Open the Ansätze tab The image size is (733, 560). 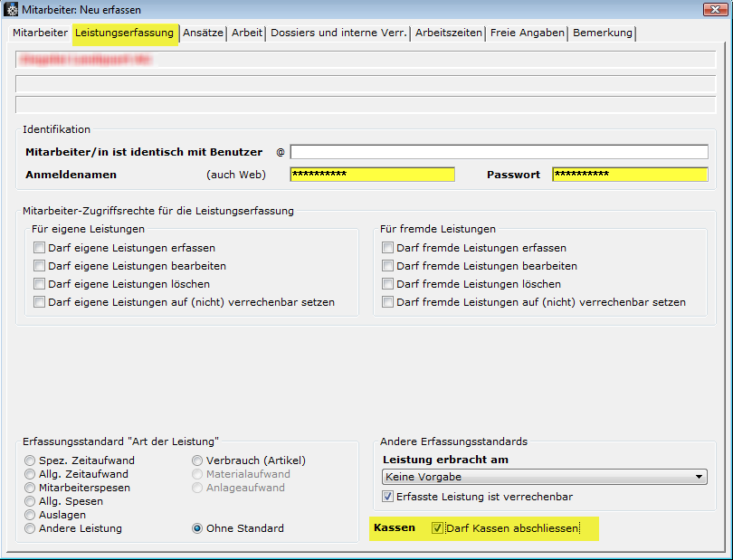click(x=203, y=33)
